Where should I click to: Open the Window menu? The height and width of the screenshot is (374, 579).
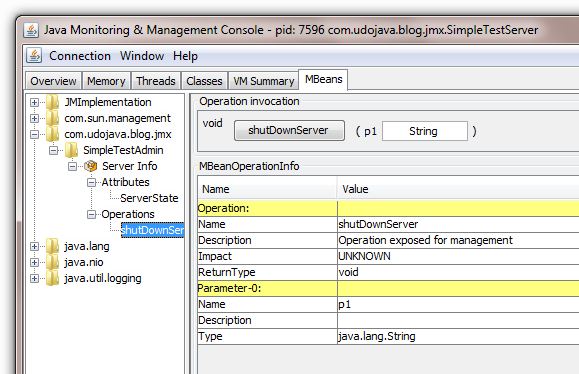142,56
